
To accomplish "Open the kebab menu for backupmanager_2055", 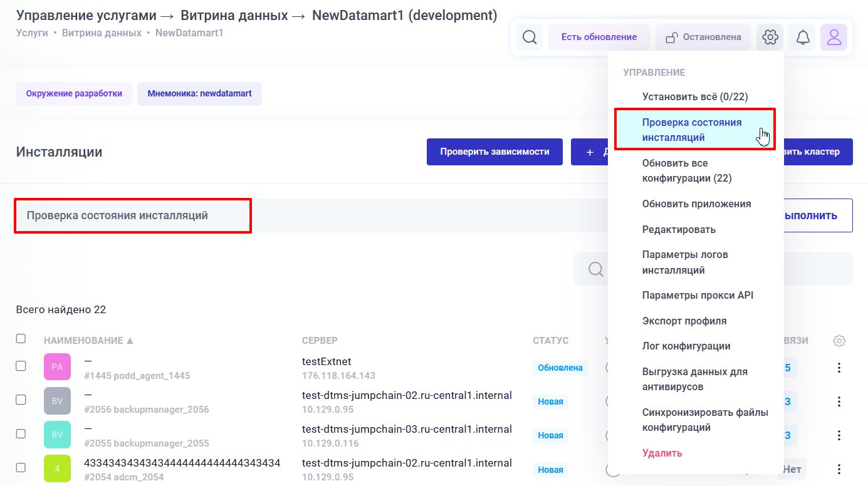I will coord(839,435).
